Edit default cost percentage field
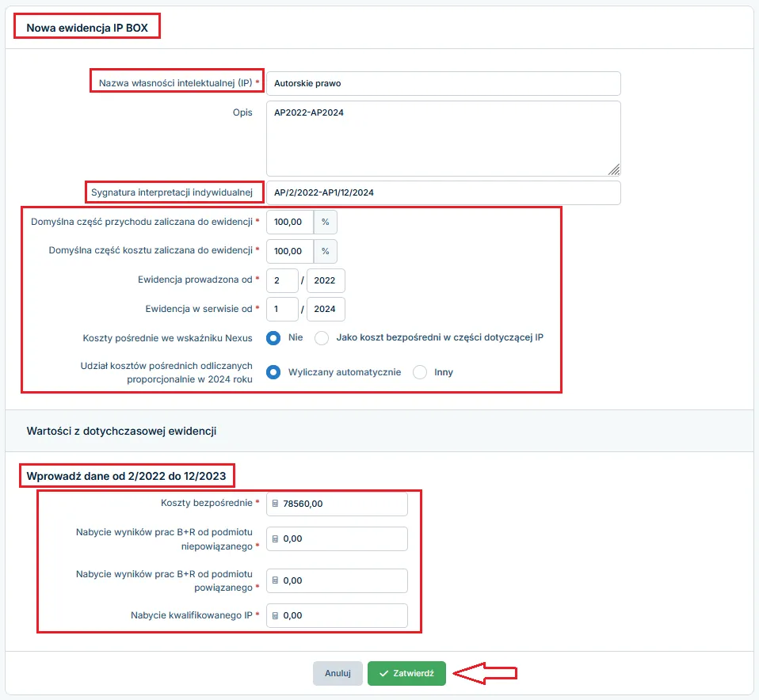The height and width of the screenshot is (700, 759). pos(289,251)
